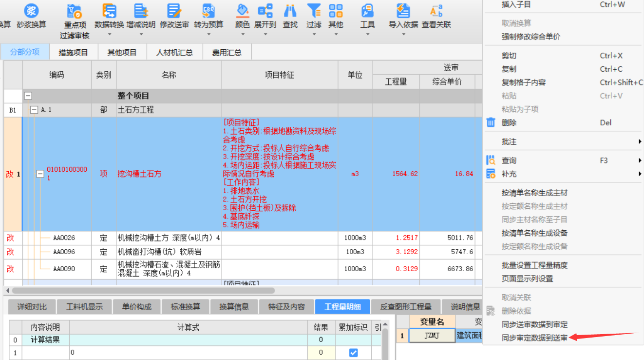The height and width of the screenshot is (360, 644).
Task: Click the 砂浆换算 toolbar icon
Action: click(31, 10)
